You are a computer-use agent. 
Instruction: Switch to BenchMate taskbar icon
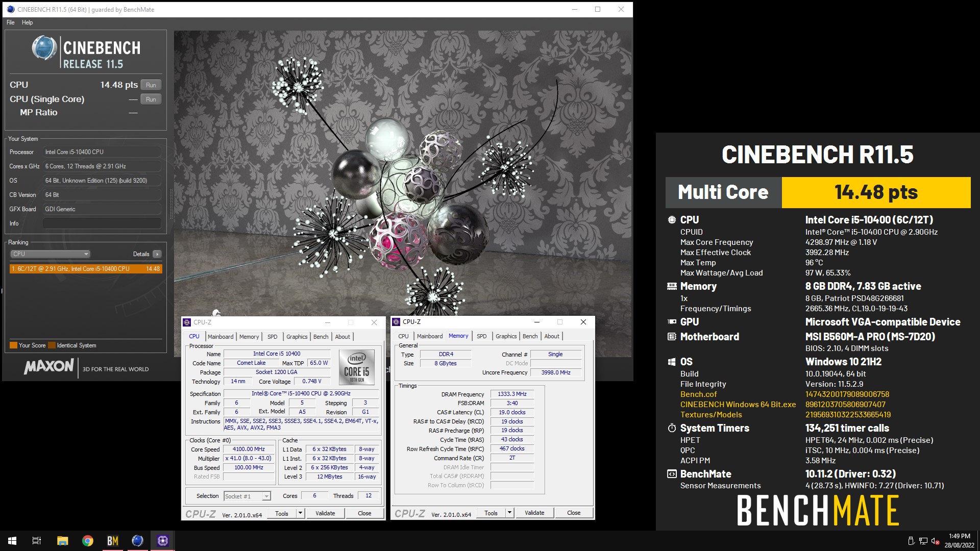(x=112, y=541)
